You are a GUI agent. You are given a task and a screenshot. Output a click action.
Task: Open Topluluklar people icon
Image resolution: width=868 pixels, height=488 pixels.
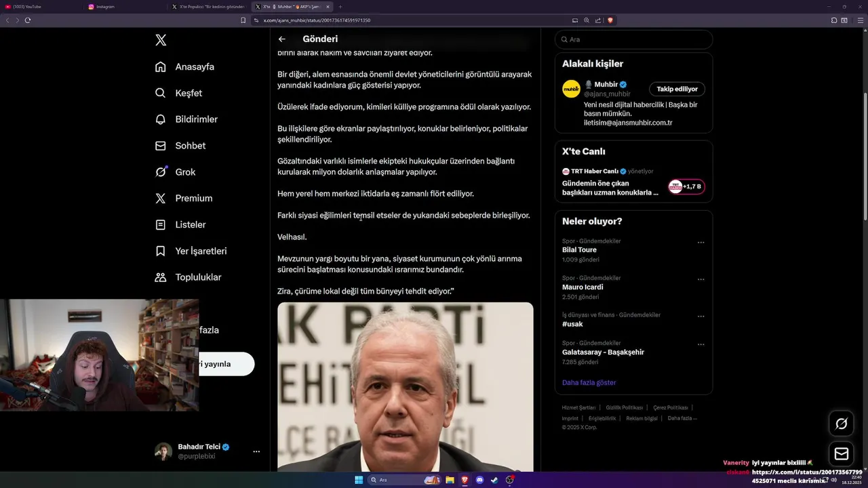click(161, 277)
